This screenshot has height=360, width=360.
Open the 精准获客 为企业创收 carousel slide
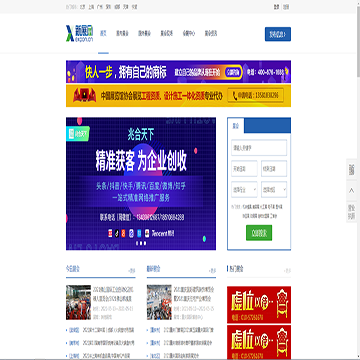click(x=141, y=183)
